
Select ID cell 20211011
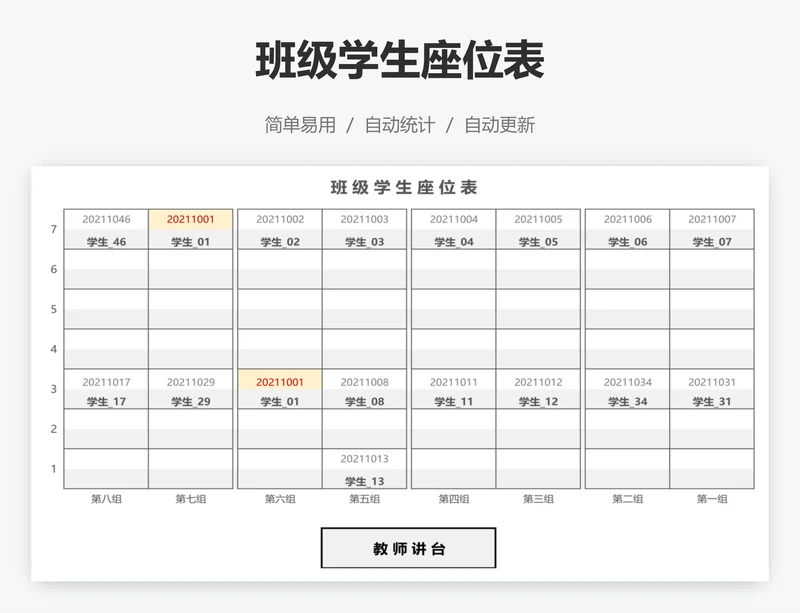coord(454,380)
